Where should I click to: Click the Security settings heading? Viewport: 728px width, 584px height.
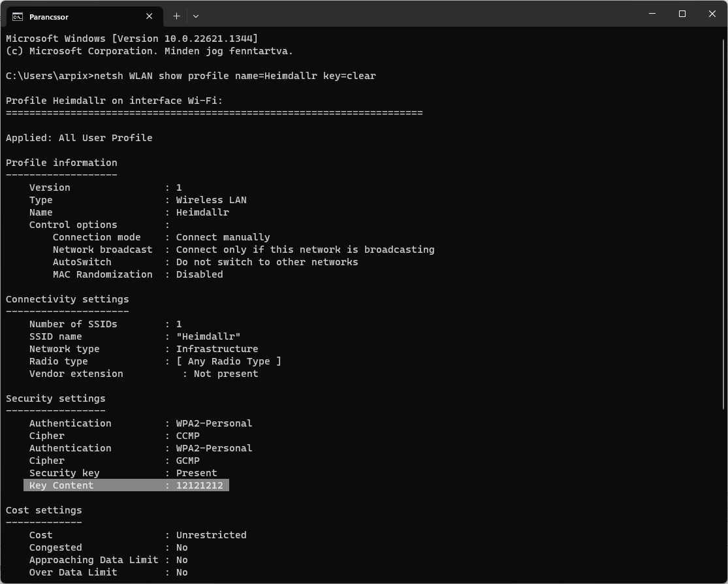coord(55,398)
